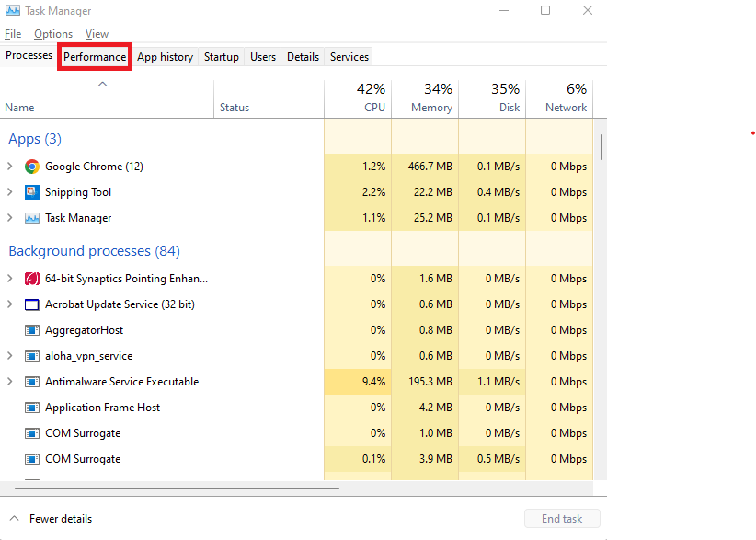Viewport: 756px width, 540px height.
Task: Click the Task Manager process icon
Action: (32, 218)
